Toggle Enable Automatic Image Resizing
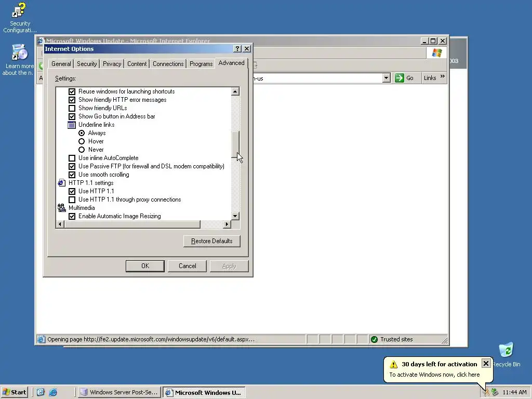 (x=72, y=216)
